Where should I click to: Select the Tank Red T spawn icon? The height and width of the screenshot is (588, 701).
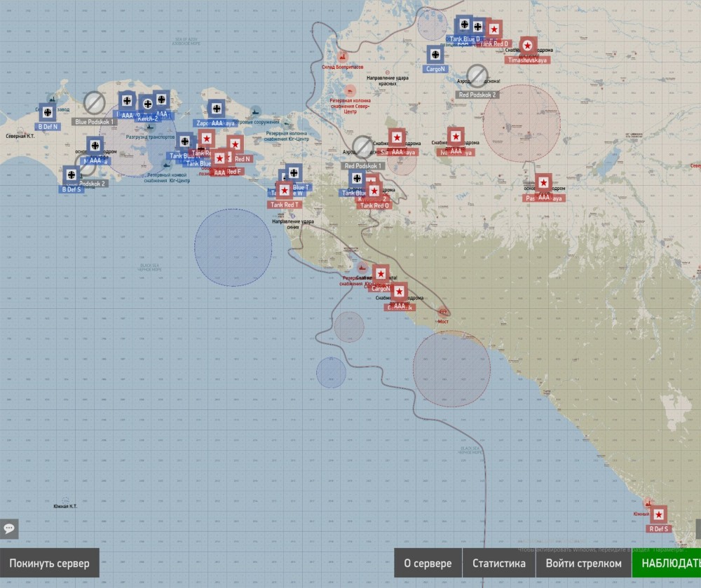point(285,191)
